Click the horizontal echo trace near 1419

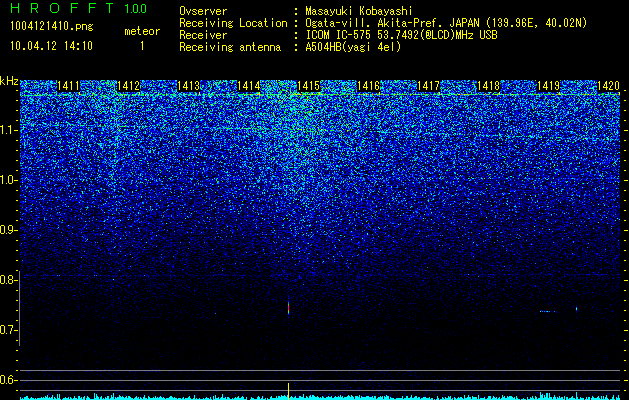(548, 311)
